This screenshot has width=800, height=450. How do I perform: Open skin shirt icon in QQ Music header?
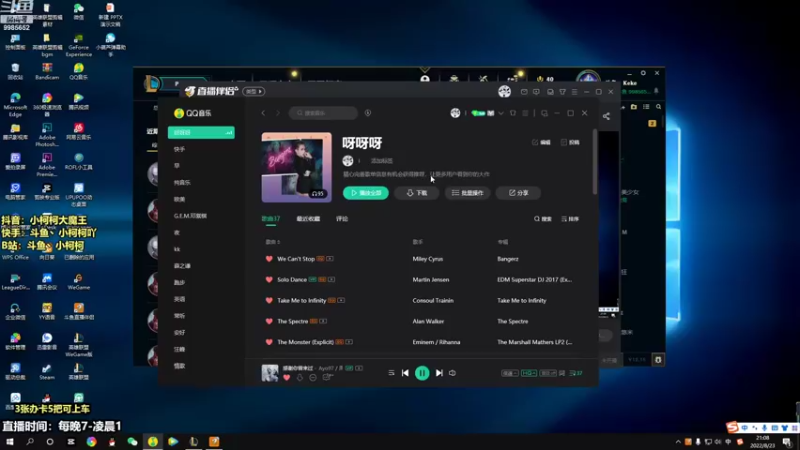pyautogui.click(x=513, y=113)
